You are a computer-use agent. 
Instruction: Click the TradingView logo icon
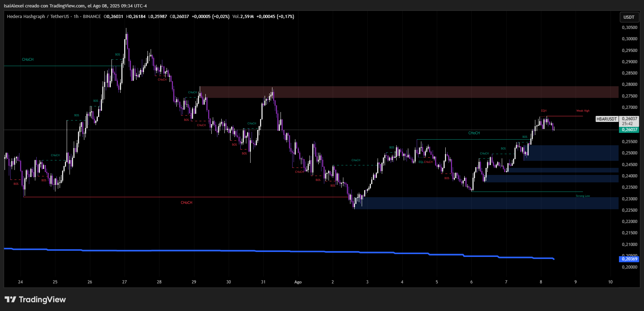tap(10, 299)
